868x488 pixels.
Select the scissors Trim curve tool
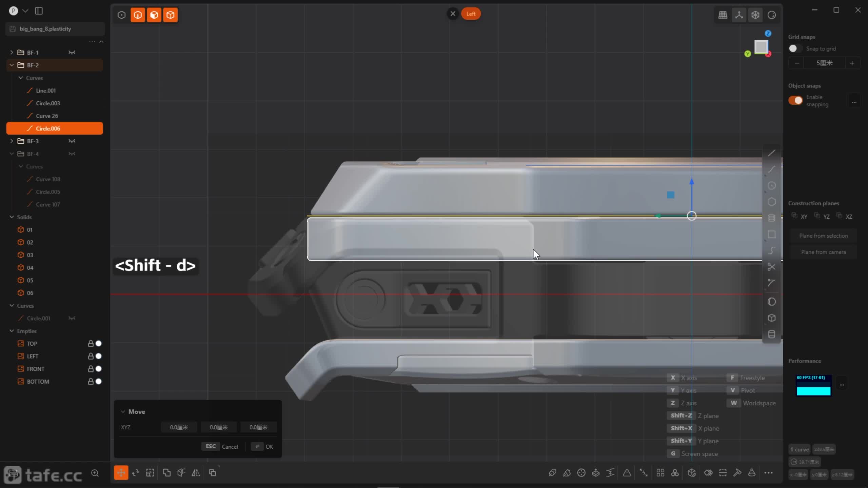click(771, 267)
